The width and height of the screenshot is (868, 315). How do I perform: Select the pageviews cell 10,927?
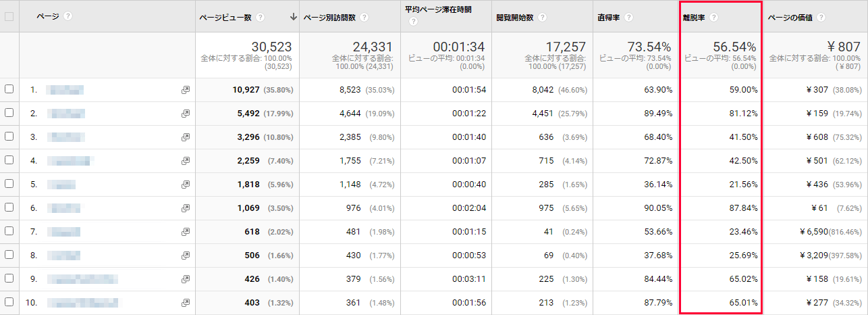pyautogui.click(x=246, y=90)
